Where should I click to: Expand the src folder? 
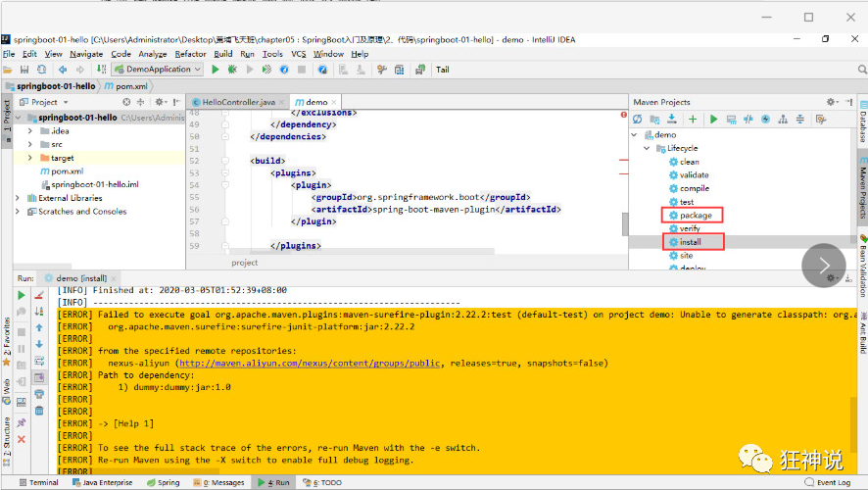[30, 144]
